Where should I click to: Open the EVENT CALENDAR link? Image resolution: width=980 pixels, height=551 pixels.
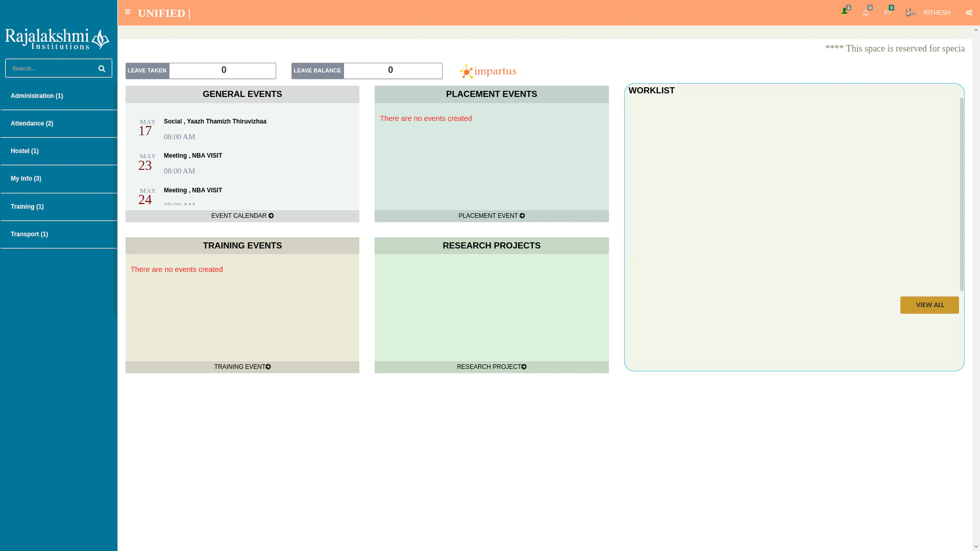coord(242,216)
